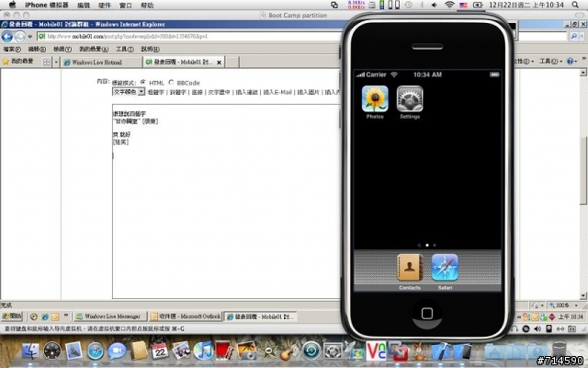Image resolution: width=588 pixels, height=368 pixels.
Task: Open Dashboard from the Mac dock
Action: click(x=52, y=351)
